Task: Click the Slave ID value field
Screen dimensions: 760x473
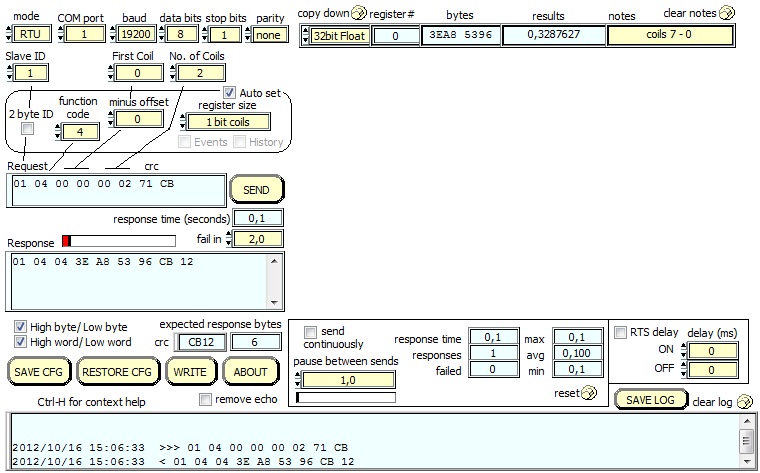Action: [x=31, y=73]
